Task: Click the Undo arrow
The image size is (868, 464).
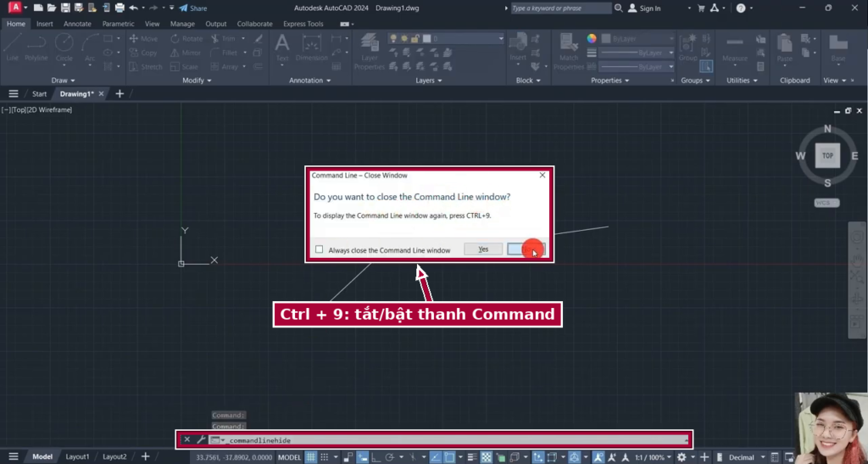Action: (133, 8)
